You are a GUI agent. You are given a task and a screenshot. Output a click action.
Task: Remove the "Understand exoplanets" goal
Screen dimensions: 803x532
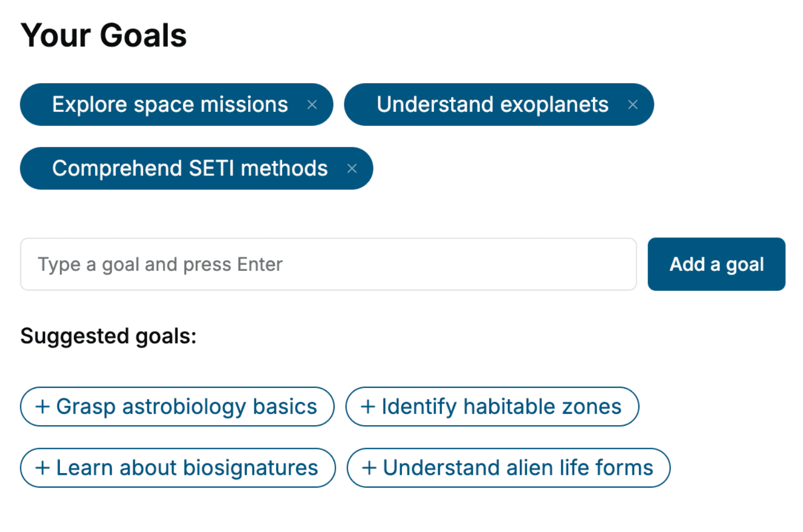coord(632,105)
